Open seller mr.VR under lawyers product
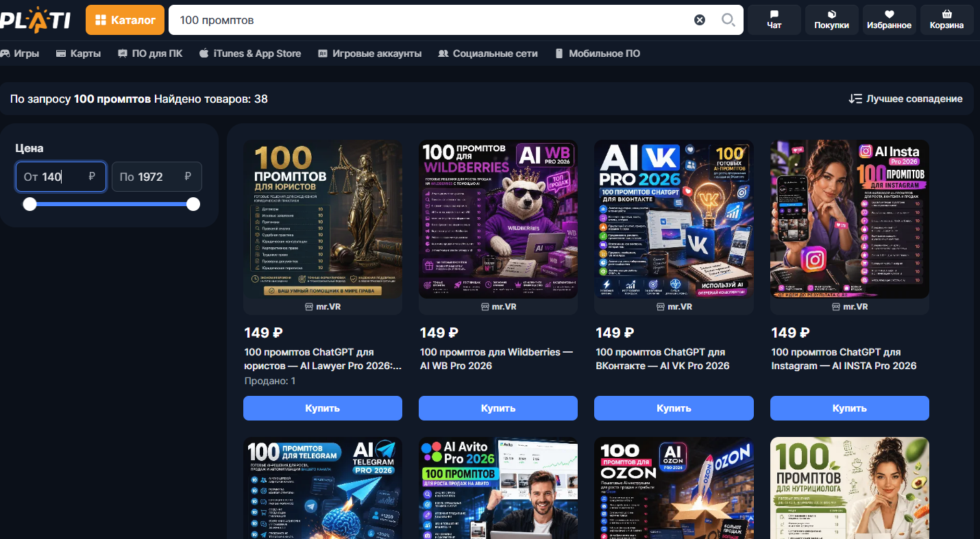The image size is (980, 539). tap(323, 307)
